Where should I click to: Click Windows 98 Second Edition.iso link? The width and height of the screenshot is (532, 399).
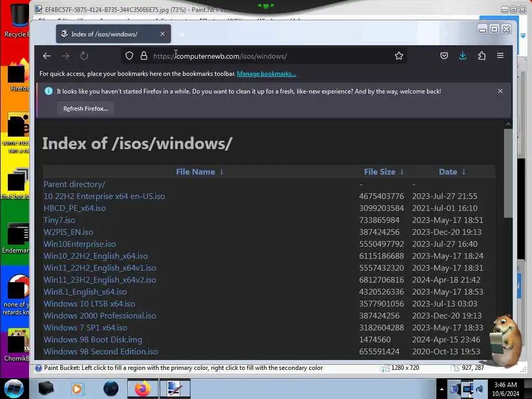point(101,352)
